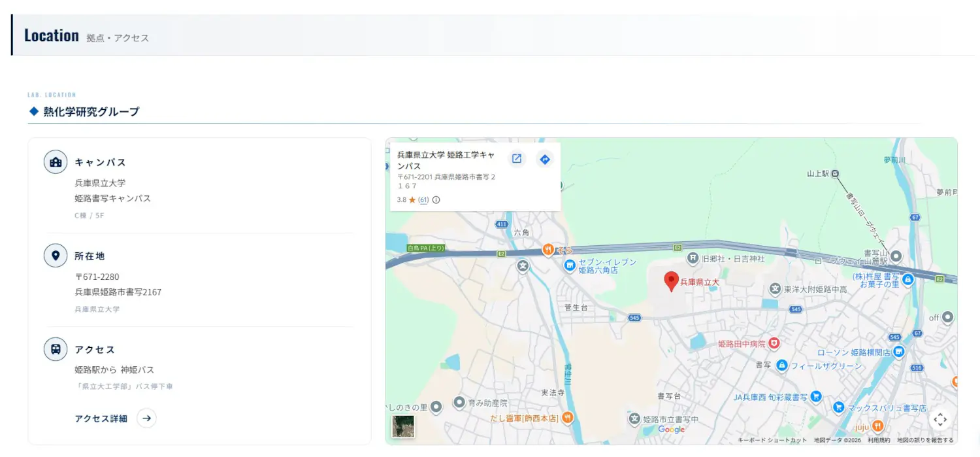Click the アクセス詳細 link text
This screenshot has width=980, height=457.
pyautogui.click(x=101, y=418)
